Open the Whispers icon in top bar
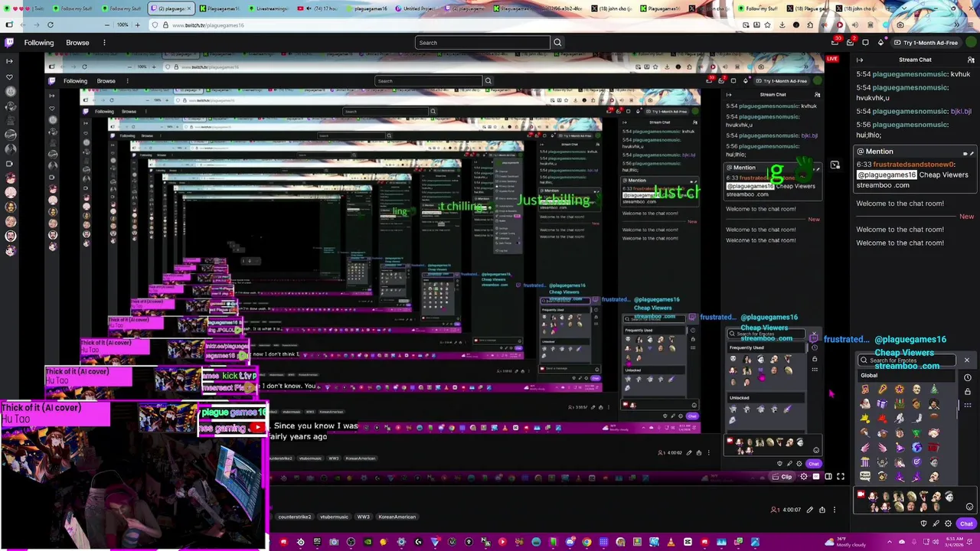980x551 pixels. tap(865, 43)
